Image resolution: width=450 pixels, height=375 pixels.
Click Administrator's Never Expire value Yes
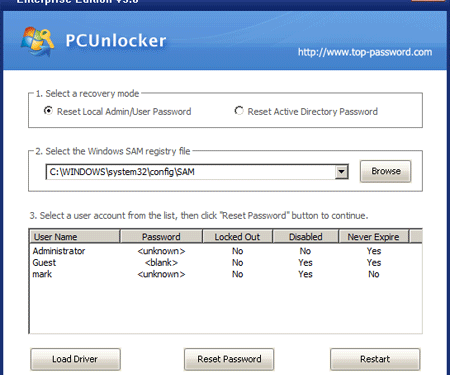pyautogui.click(x=374, y=251)
